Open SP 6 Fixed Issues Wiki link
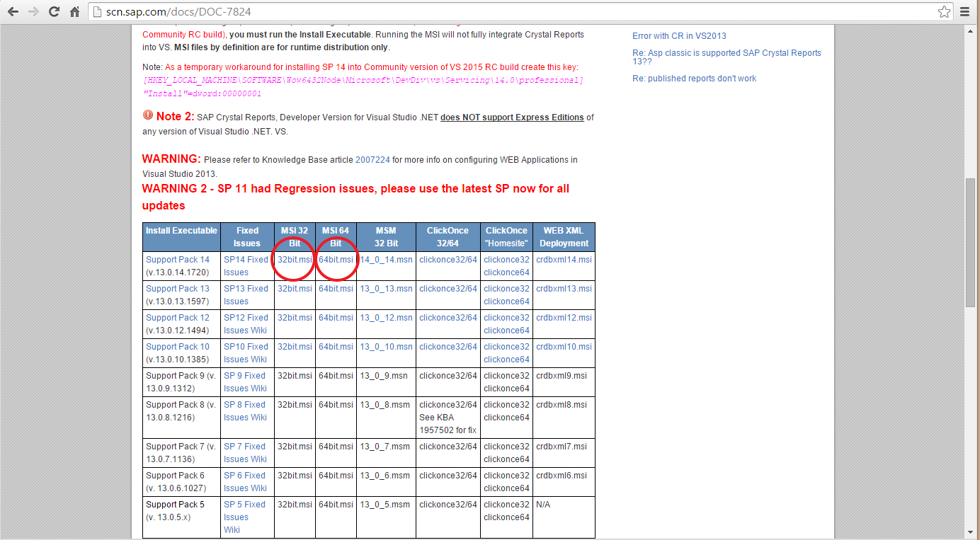980x540 pixels. pos(245,482)
